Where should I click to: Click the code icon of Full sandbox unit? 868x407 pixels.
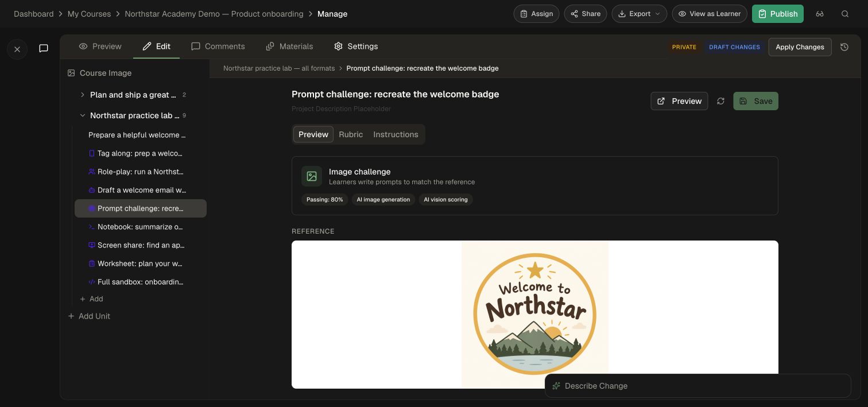92,282
